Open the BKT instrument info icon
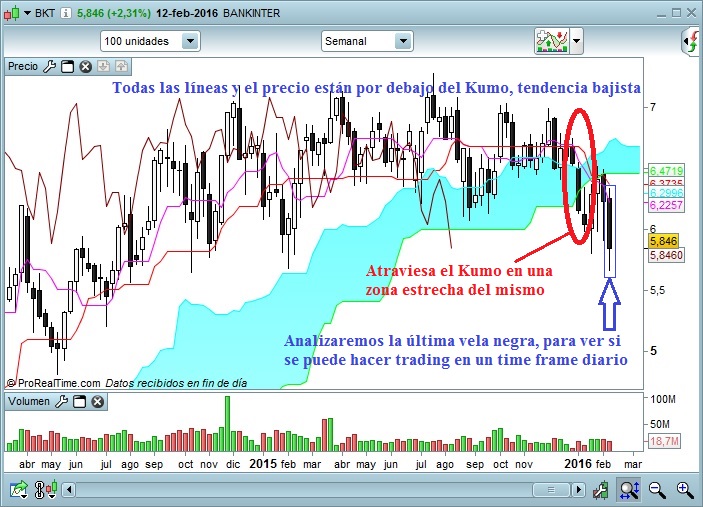This screenshot has height=507, width=703. 65,13
